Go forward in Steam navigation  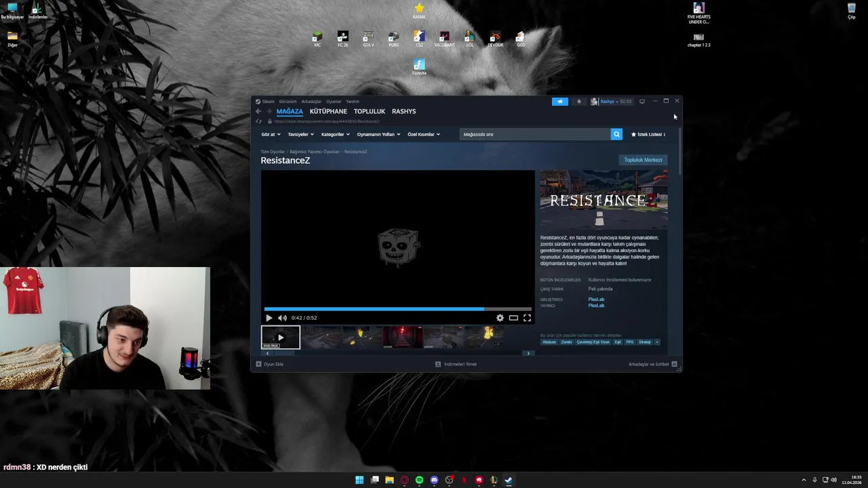click(x=269, y=111)
